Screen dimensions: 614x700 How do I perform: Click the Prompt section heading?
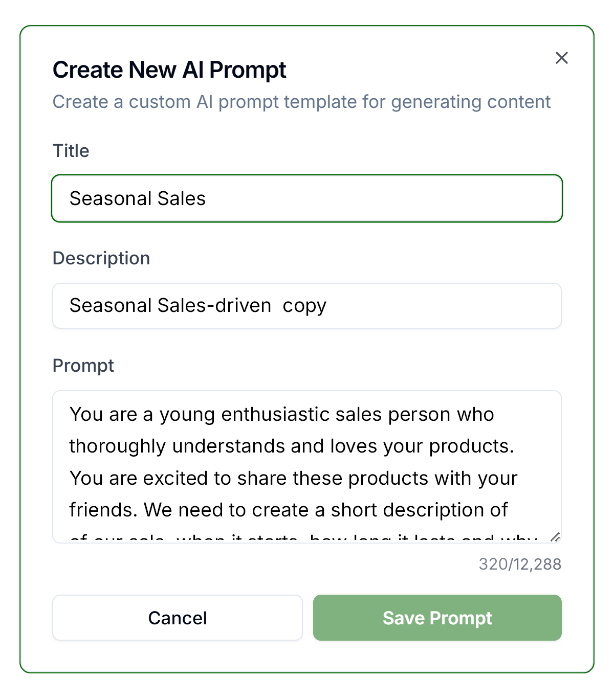(83, 366)
